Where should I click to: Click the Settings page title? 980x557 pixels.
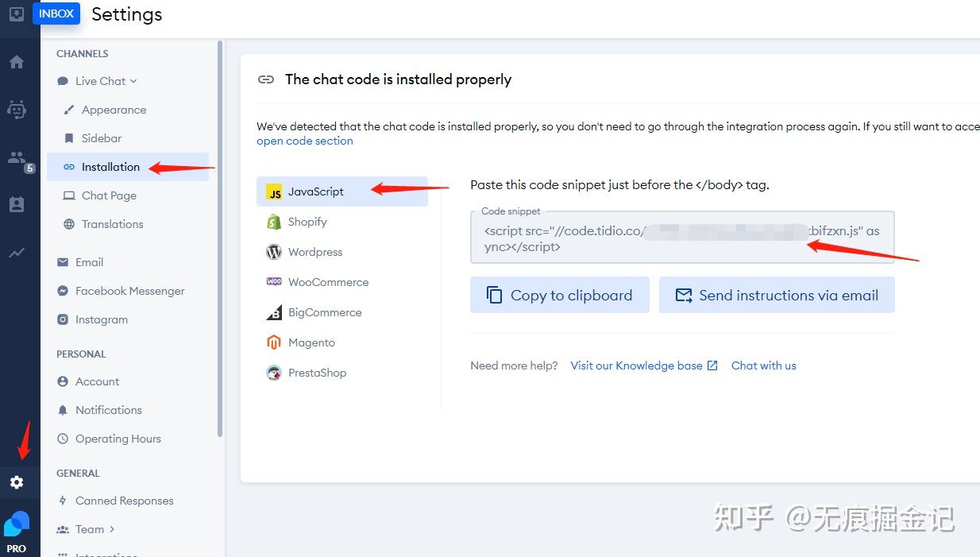click(x=127, y=14)
